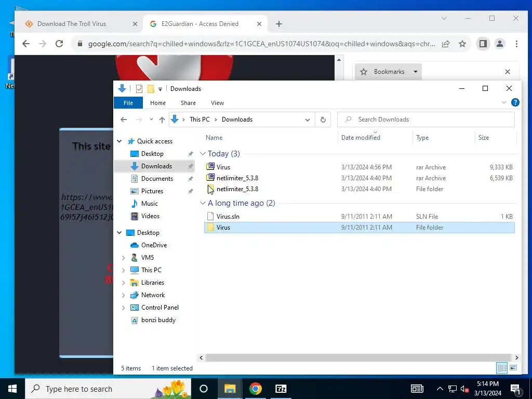This screenshot has width=532, height=399.
Task: Open Bookmarks dropdown in side panel
Action: (x=389, y=72)
